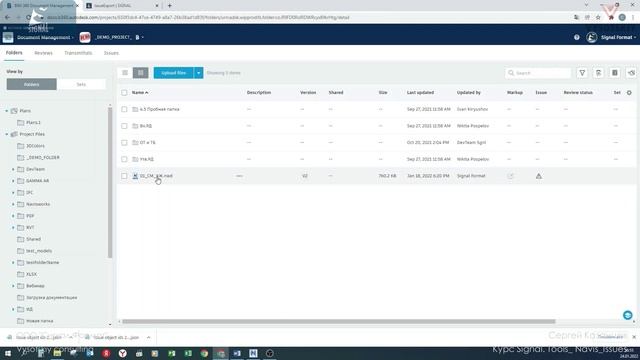Click the Document Management module icon
640x360 pixels.
(8, 37)
